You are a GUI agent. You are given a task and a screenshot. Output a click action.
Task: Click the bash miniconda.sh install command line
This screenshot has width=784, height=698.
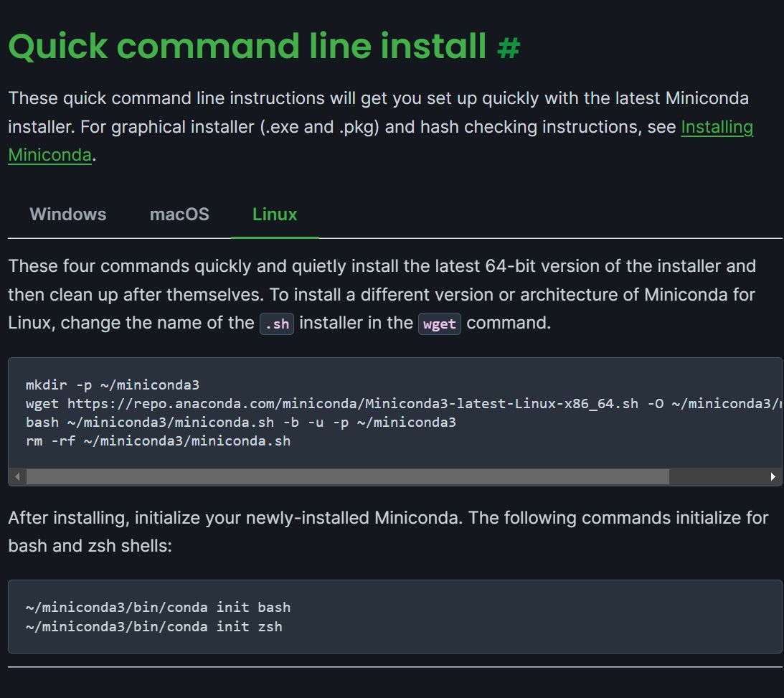tap(240, 422)
